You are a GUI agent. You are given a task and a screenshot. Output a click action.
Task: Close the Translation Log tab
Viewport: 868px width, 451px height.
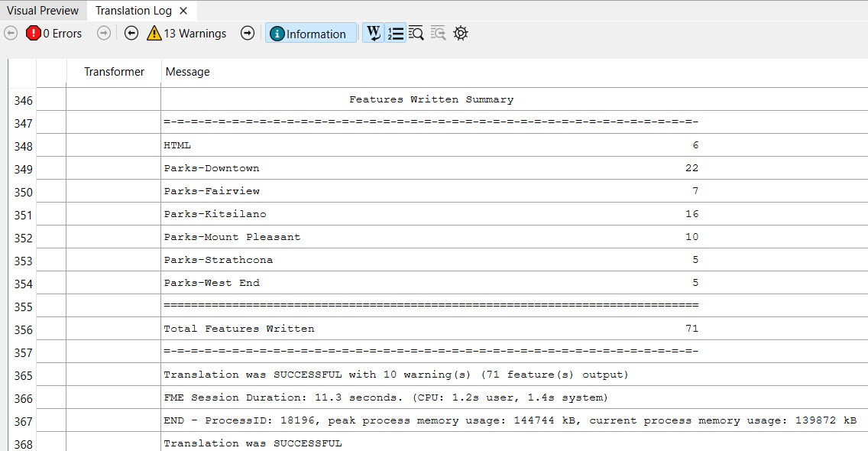[183, 11]
